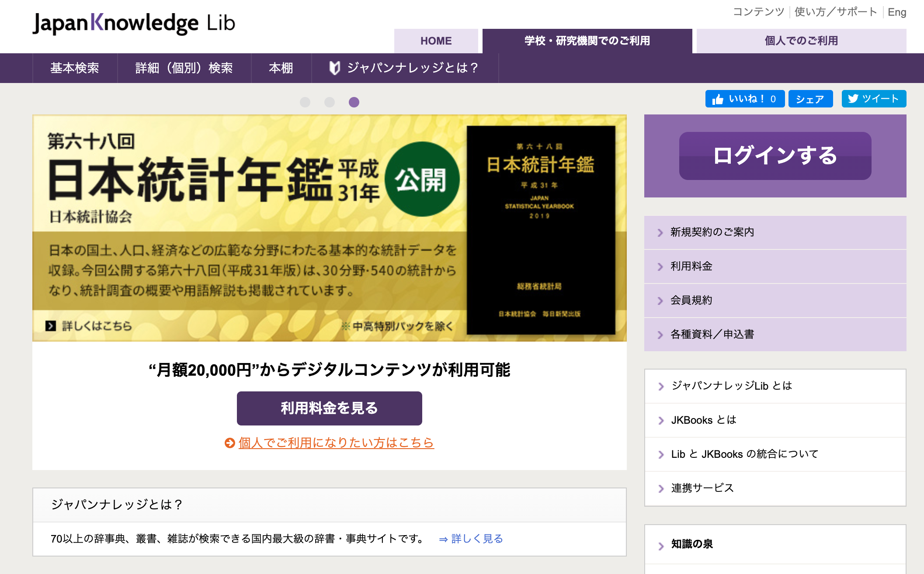Screen dimensions: 924x574
Task: Click the shield icon beside ジャパンナレッジとは？
Action: coord(334,68)
